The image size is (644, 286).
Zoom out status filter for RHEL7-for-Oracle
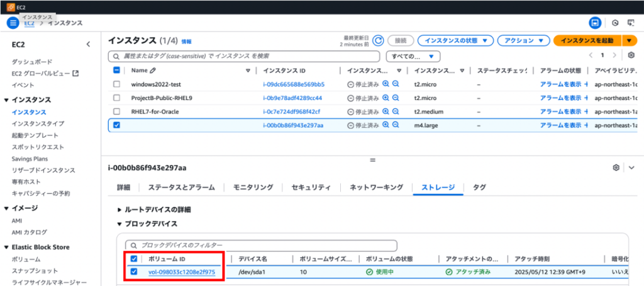(x=396, y=112)
